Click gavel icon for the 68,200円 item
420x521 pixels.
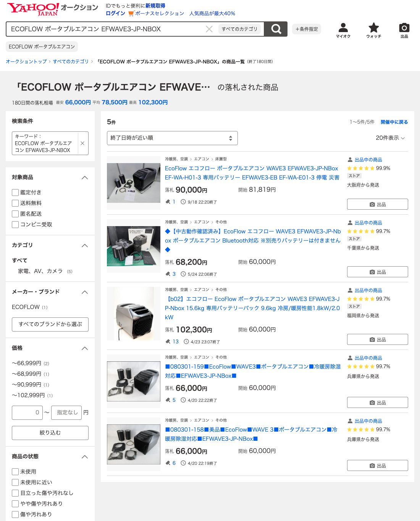click(x=168, y=274)
